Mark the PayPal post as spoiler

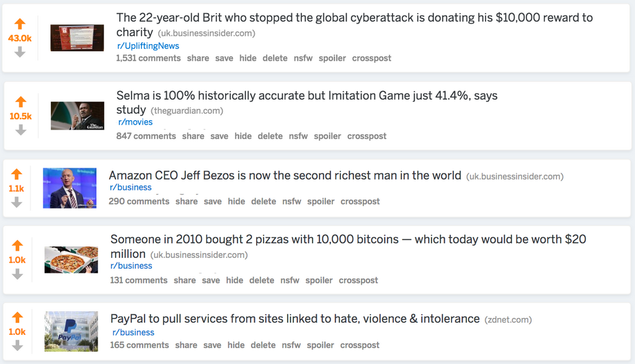pos(321,345)
